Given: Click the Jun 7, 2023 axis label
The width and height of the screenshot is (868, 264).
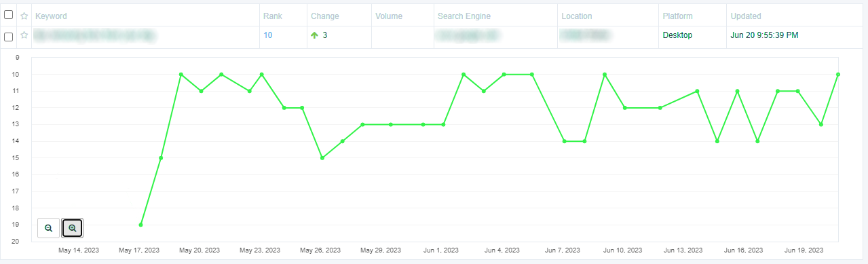Looking at the screenshot, I should (x=563, y=250).
